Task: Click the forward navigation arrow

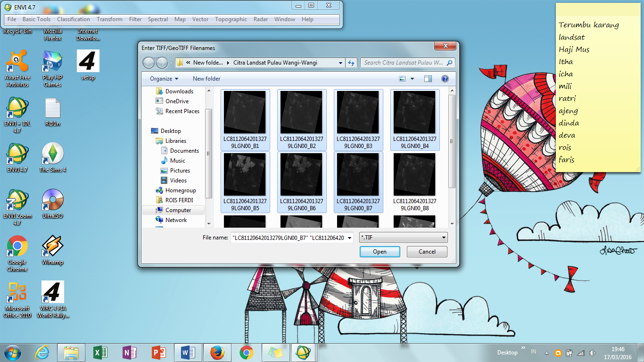Action: pyautogui.click(x=162, y=63)
